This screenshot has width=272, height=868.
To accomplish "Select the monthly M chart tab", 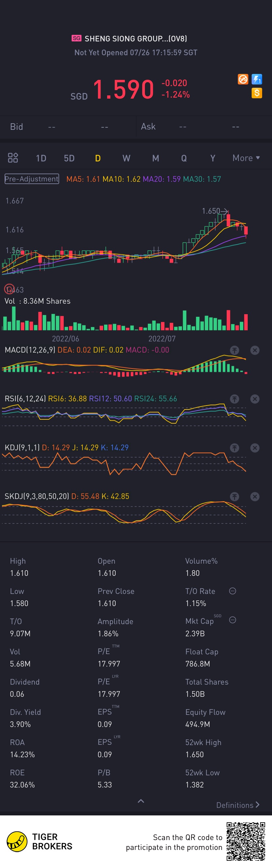I will [155, 158].
